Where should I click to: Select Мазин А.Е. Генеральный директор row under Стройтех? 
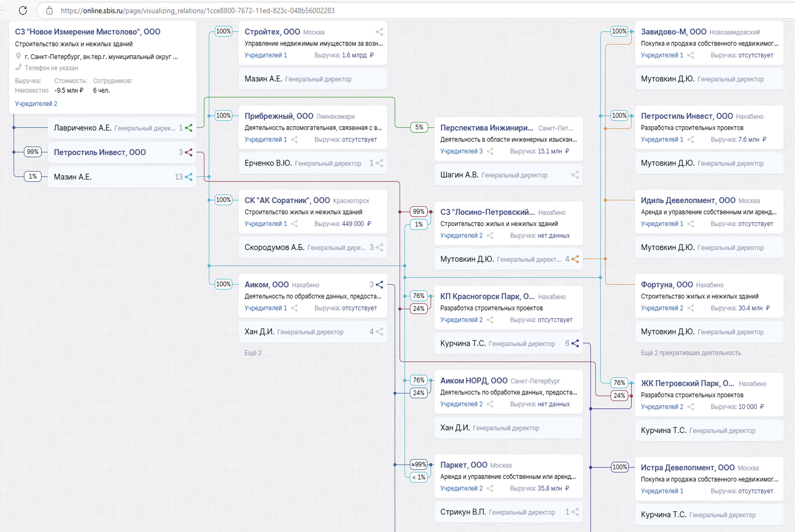coord(313,79)
